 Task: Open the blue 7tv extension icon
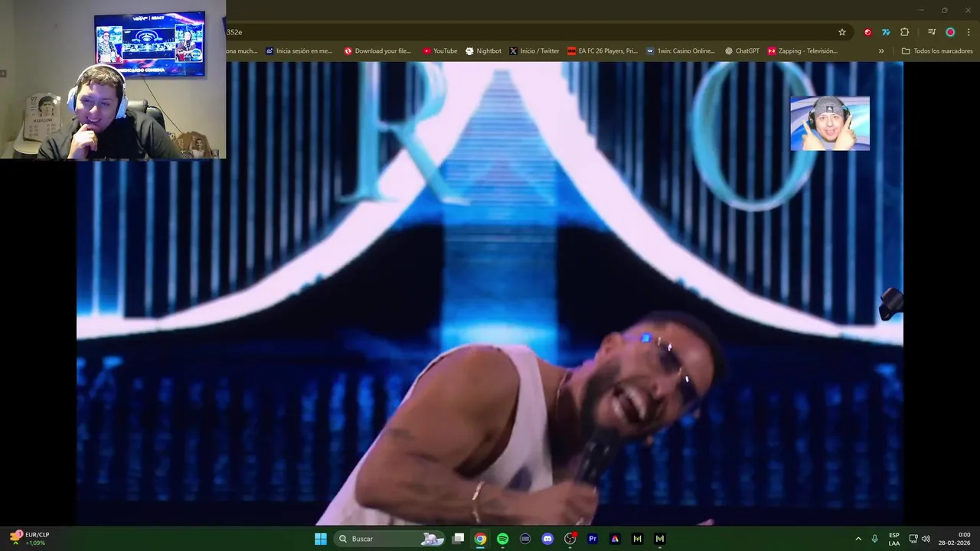pyautogui.click(x=886, y=32)
